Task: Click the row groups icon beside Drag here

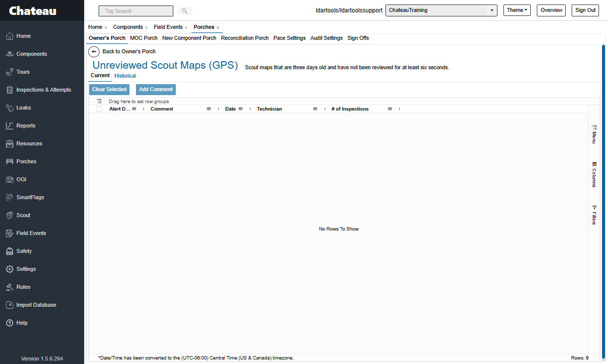Action: (99, 101)
